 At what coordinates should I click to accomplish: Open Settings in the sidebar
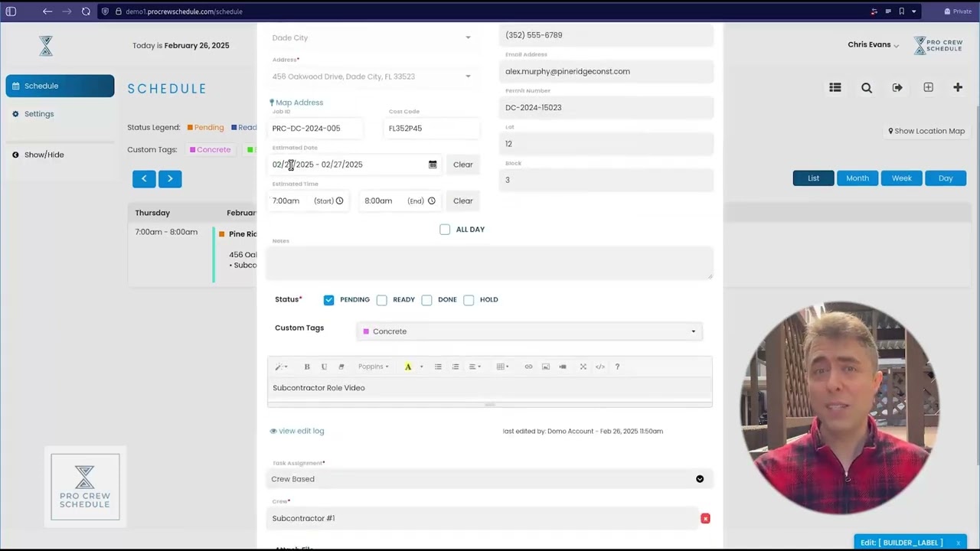click(x=38, y=114)
